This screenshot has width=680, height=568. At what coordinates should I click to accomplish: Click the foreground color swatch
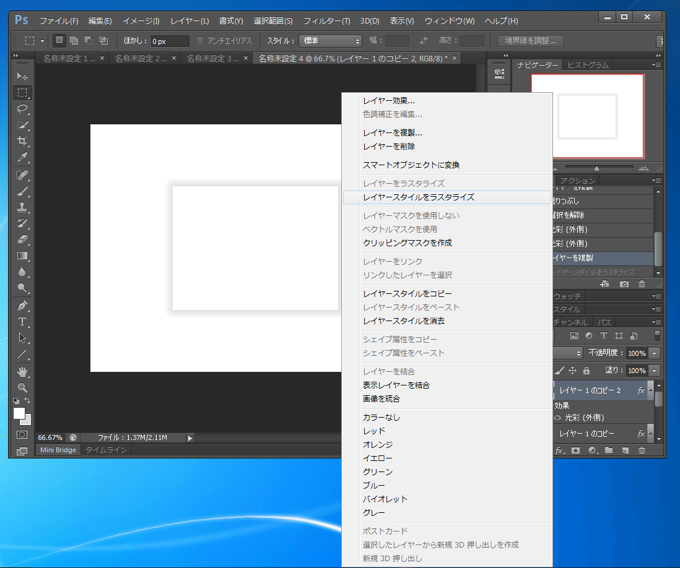19,413
